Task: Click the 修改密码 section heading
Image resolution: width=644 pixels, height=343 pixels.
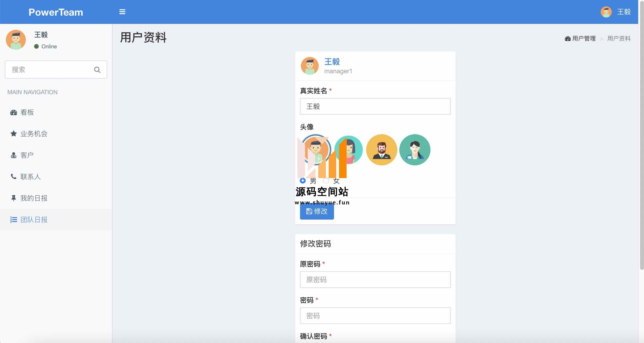Action: pos(315,244)
